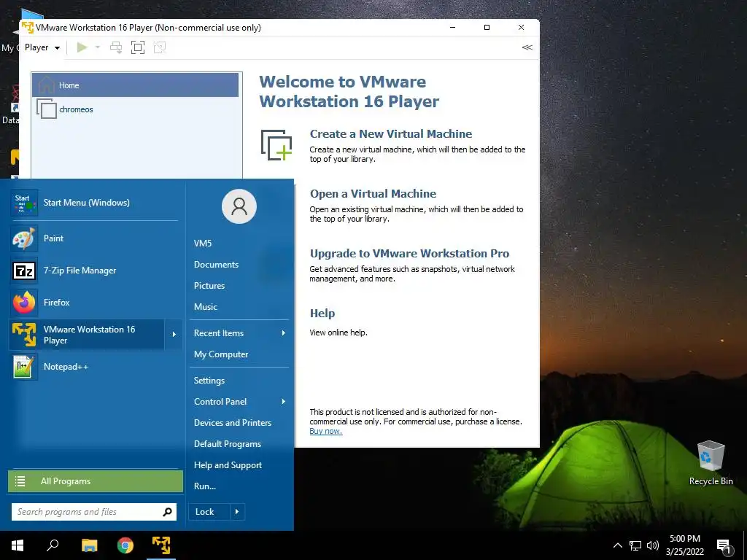Click Send Ctrl+Alt+Del toolbar icon
This screenshot has height=560, width=747.
coord(116,47)
